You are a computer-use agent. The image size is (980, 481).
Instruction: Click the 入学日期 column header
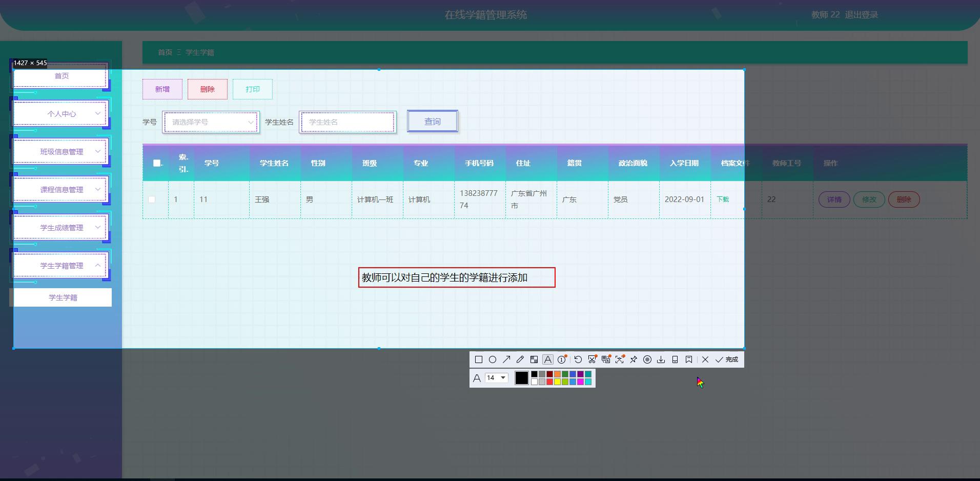[684, 163]
